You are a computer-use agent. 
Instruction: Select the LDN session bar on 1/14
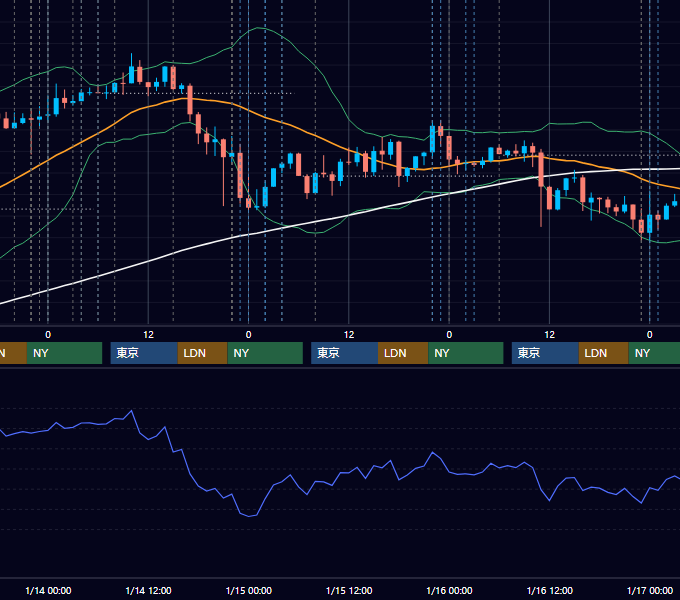pyautogui.click(x=203, y=353)
